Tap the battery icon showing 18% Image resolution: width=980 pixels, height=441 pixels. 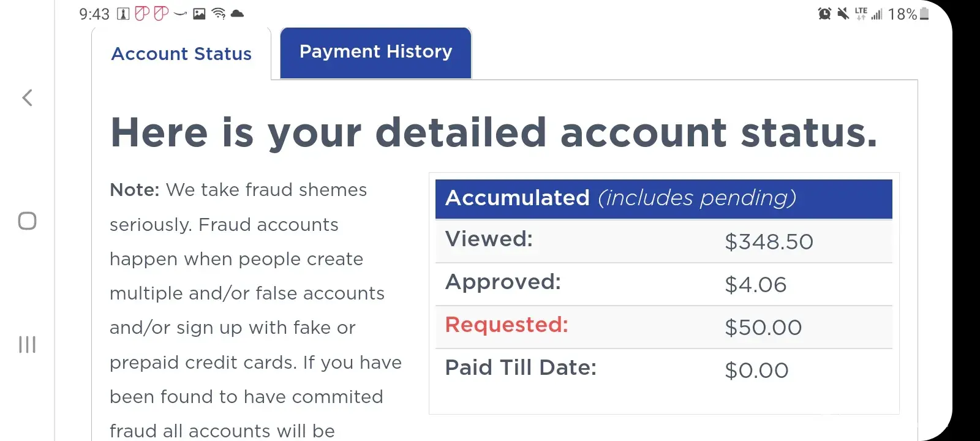pos(924,13)
